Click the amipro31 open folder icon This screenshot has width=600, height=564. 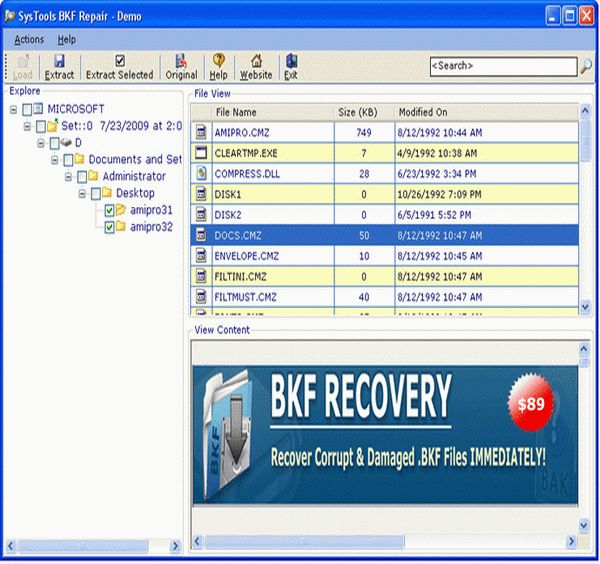pos(121,210)
